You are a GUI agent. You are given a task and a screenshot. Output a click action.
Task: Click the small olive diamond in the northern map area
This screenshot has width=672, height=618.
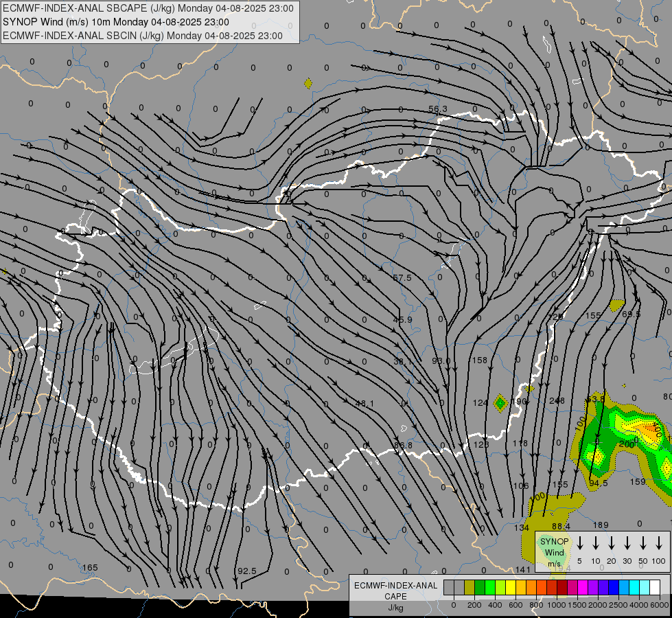point(308,83)
